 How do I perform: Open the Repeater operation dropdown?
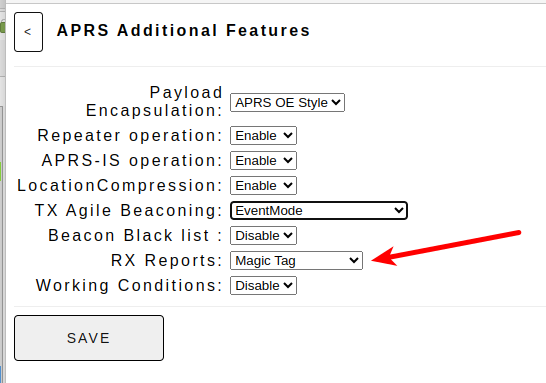click(263, 135)
